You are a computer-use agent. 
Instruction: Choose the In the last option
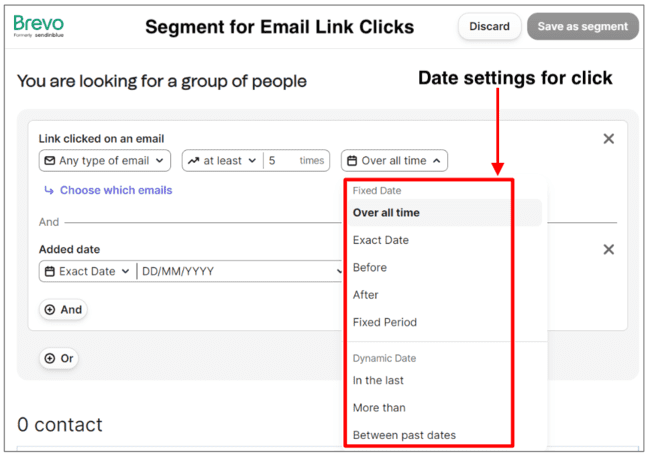pos(378,380)
